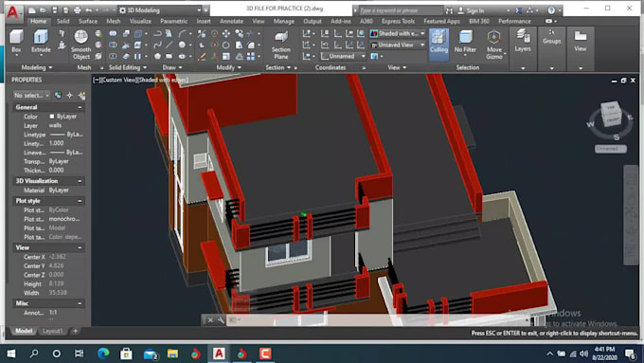Switch to the Solid ribbon tab
Screen dimensions: 644x363
coord(63,21)
